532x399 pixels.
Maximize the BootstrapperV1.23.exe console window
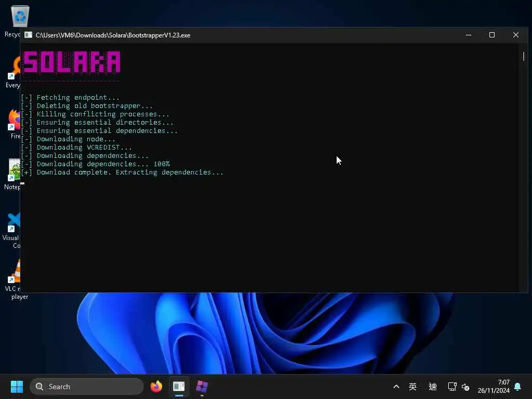491,35
